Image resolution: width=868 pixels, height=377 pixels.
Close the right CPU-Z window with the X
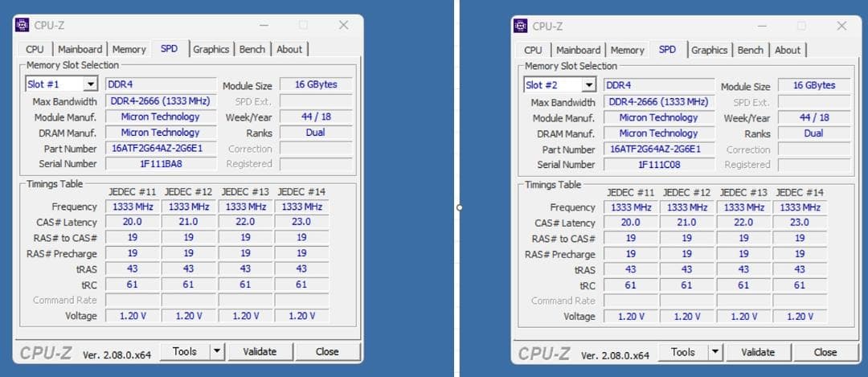click(x=842, y=26)
